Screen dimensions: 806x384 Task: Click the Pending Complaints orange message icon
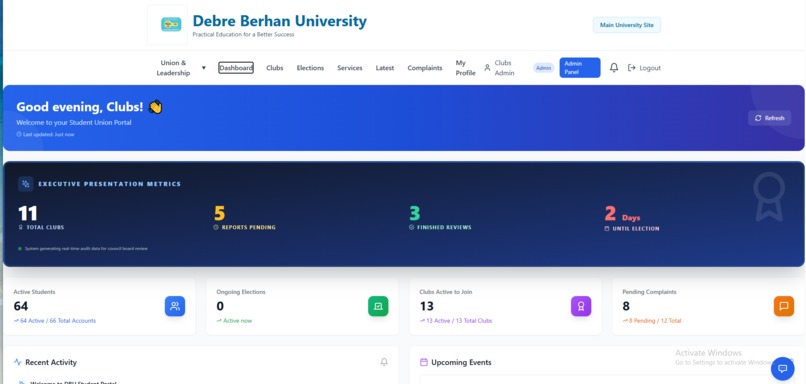pyautogui.click(x=783, y=306)
